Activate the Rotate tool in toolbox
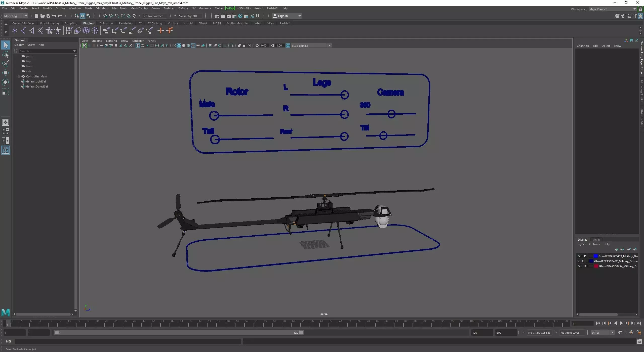Viewport: 644px width, 352px height. click(x=6, y=82)
